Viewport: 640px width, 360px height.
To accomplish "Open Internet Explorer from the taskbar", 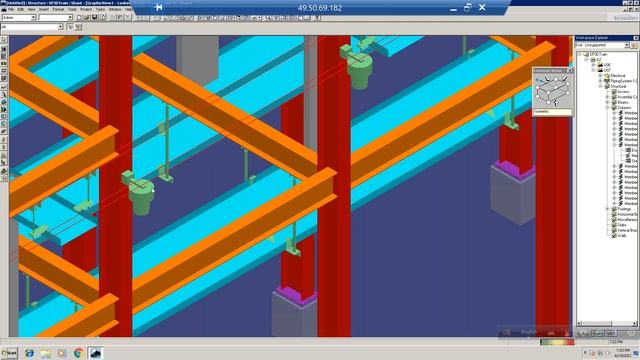I will coord(29,353).
